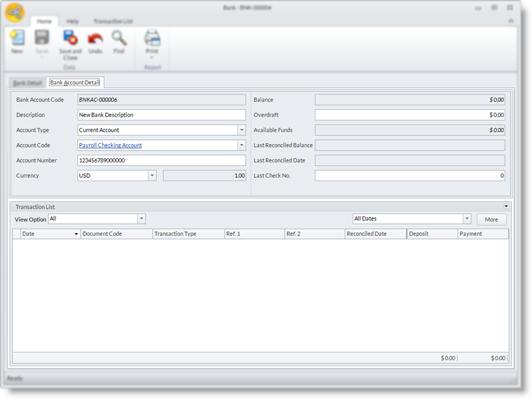Click the Description input field
532x399 pixels.
[x=161, y=115]
